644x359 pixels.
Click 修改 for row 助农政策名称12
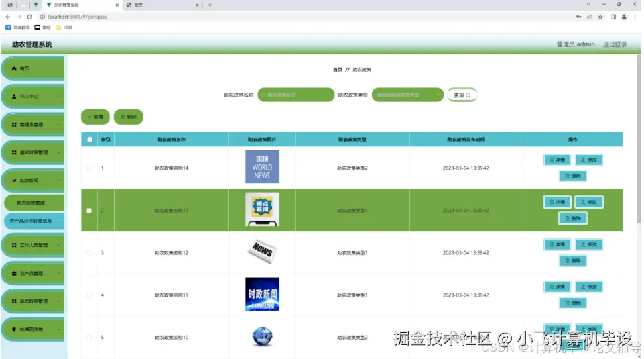pyautogui.click(x=589, y=244)
